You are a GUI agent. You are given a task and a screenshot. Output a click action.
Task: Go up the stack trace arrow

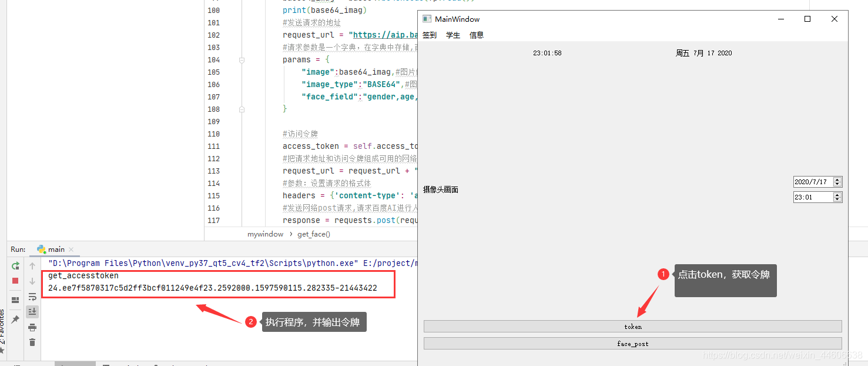[x=32, y=266]
